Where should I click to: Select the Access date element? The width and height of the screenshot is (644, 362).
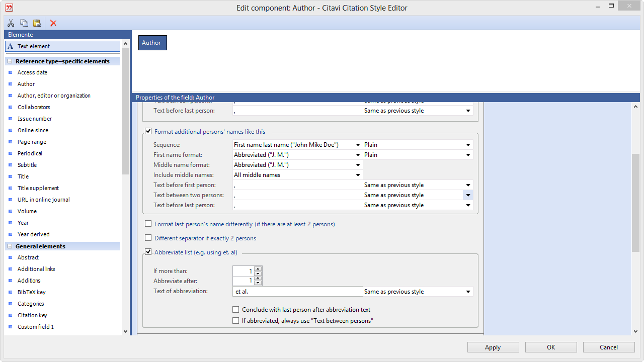tap(32, 72)
